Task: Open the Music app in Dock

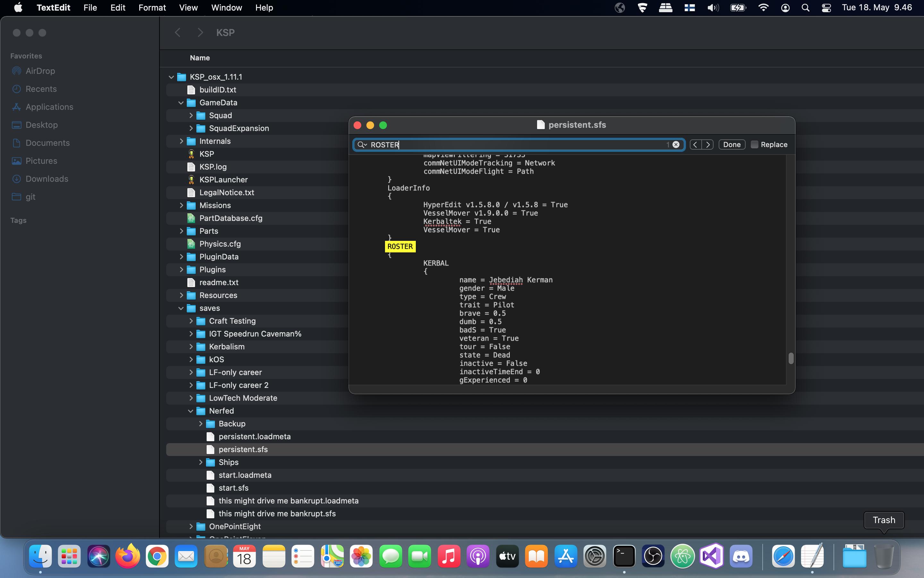Action: click(x=449, y=556)
